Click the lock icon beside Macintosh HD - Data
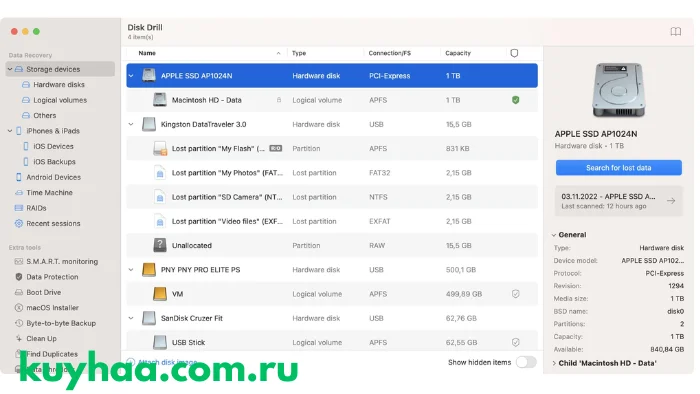 point(279,100)
